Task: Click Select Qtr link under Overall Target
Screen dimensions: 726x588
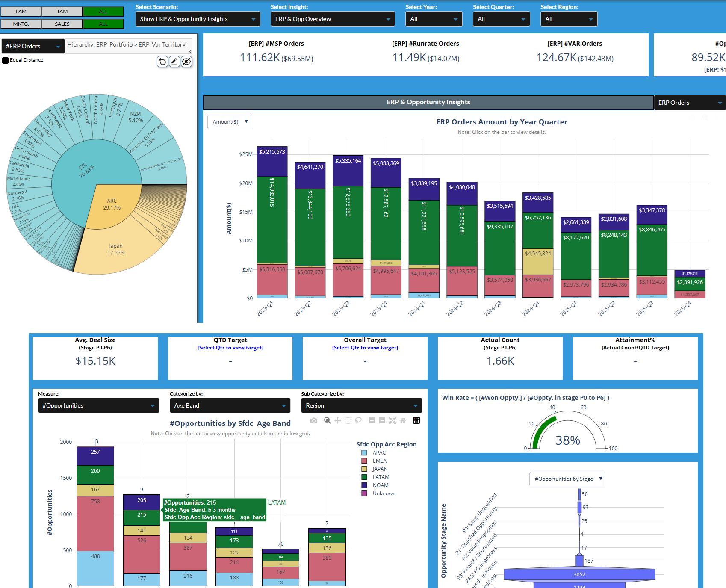Action: click(x=365, y=347)
